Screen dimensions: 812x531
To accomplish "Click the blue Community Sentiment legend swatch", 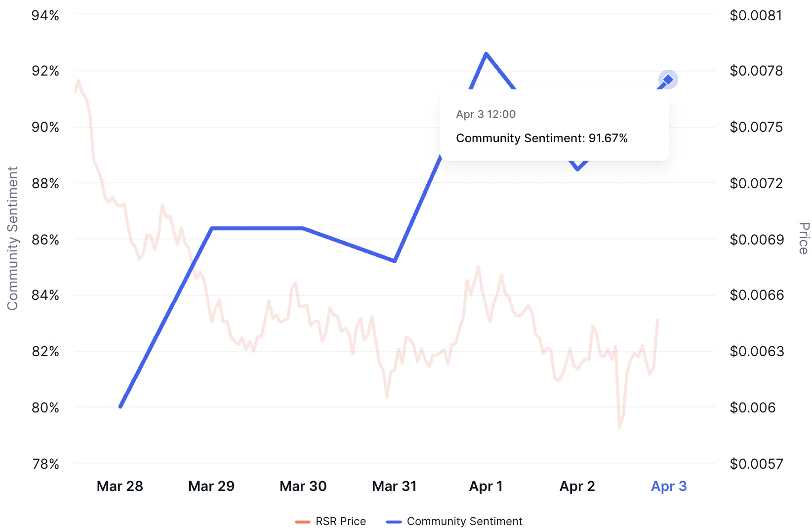I will point(394,522).
